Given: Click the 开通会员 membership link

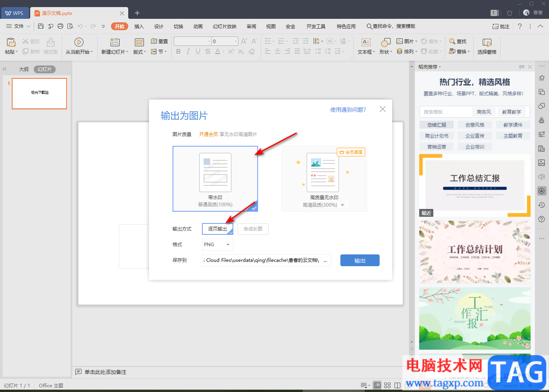Looking at the screenshot, I should (208, 134).
